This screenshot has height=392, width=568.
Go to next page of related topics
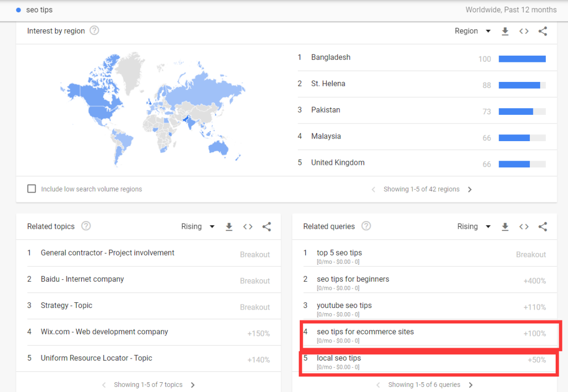(x=193, y=385)
